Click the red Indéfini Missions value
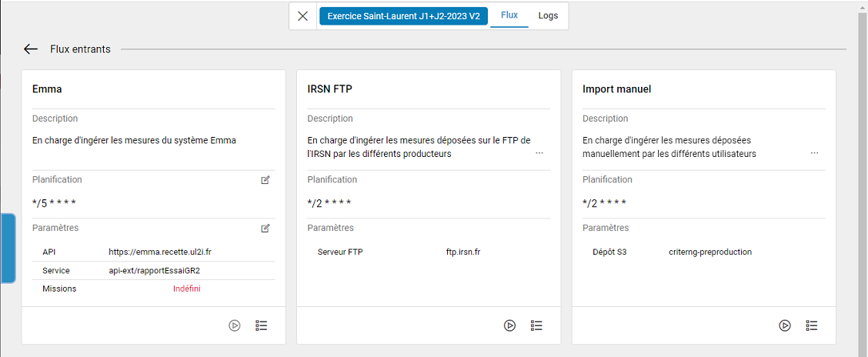Image resolution: width=868 pixels, height=357 pixels. point(187,289)
